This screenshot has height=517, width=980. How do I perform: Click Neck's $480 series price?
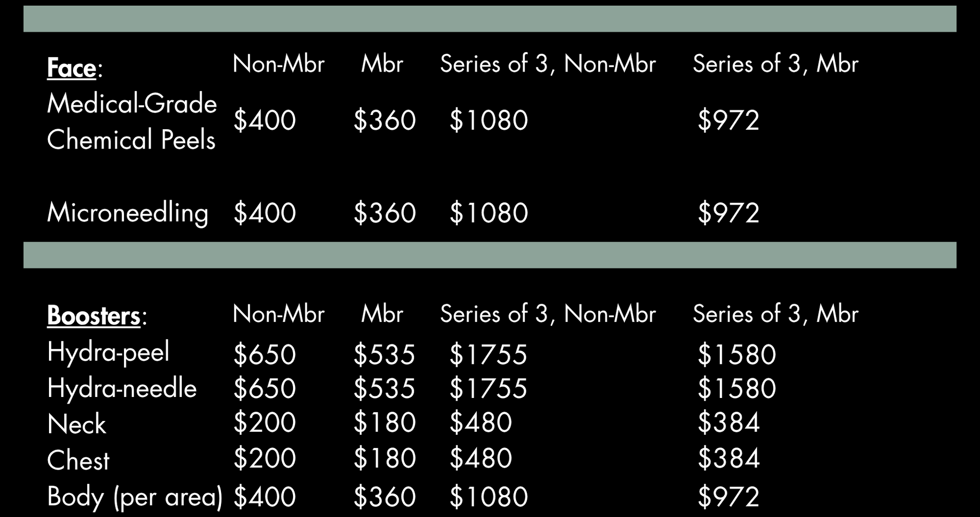coord(480,422)
